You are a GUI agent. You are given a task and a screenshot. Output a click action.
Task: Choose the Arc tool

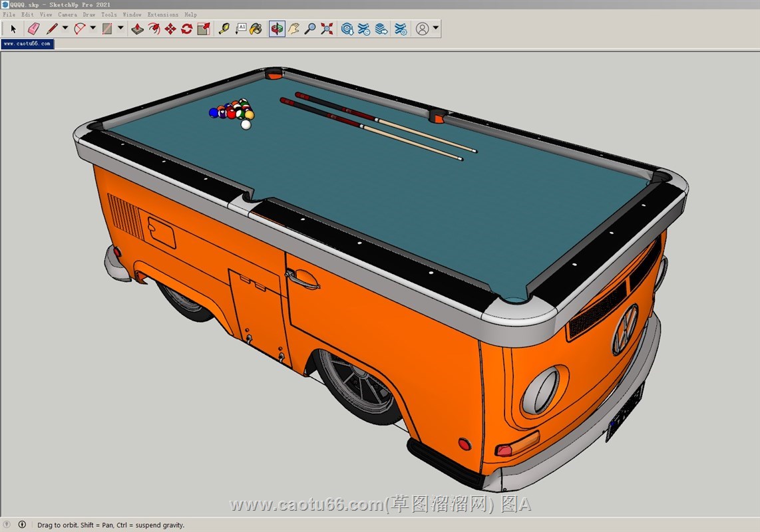tap(80, 29)
